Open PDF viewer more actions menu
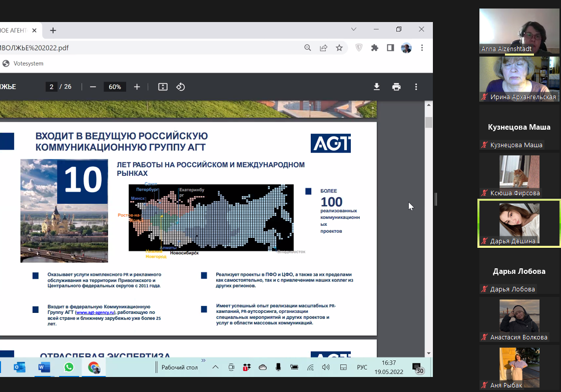This screenshot has height=392, width=561. click(x=416, y=87)
